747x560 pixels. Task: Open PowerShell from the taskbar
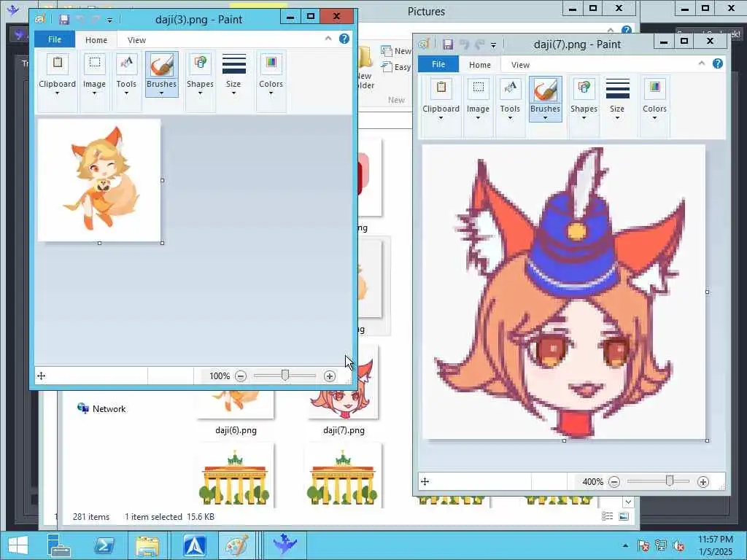click(x=104, y=545)
